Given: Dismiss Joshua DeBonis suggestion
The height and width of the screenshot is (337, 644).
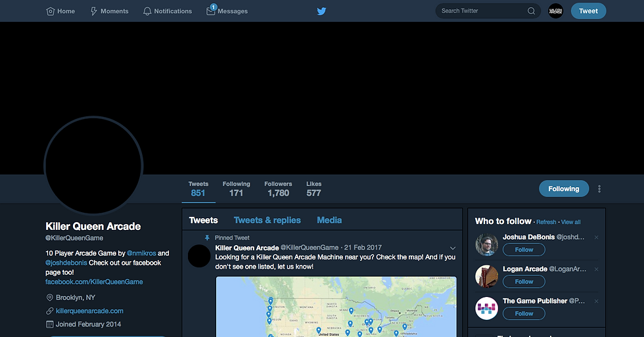Looking at the screenshot, I should pyautogui.click(x=597, y=237).
